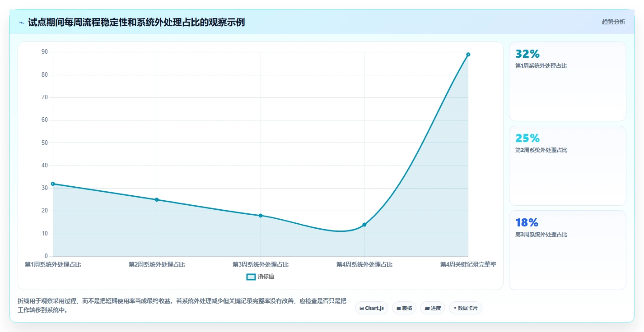Click the 第2周 data point at 25
Screen dimensions: 644x332
click(x=157, y=199)
